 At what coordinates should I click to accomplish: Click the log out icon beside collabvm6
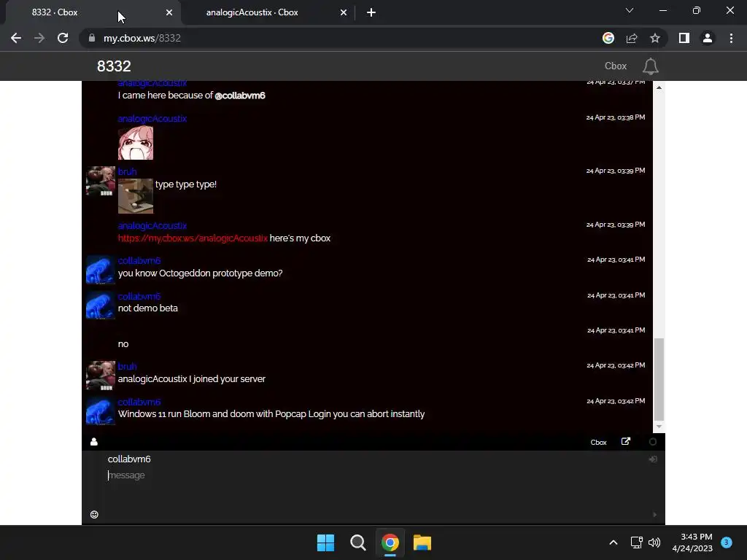click(653, 459)
